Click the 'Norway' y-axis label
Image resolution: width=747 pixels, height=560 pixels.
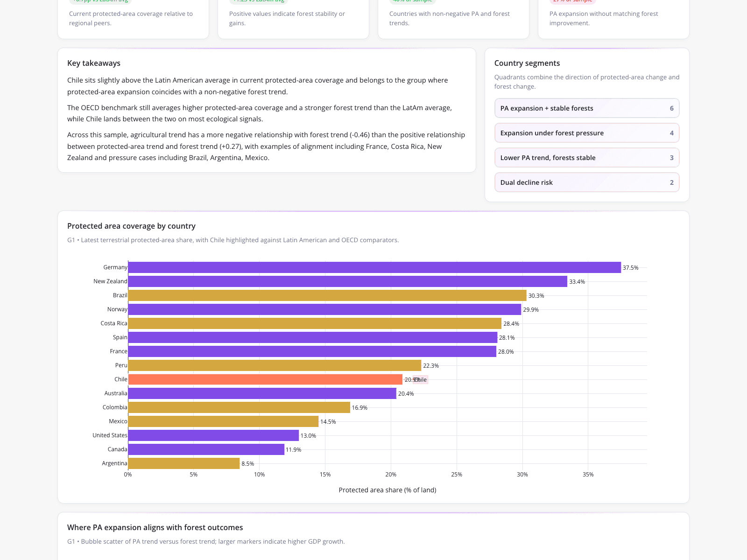click(117, 309)
